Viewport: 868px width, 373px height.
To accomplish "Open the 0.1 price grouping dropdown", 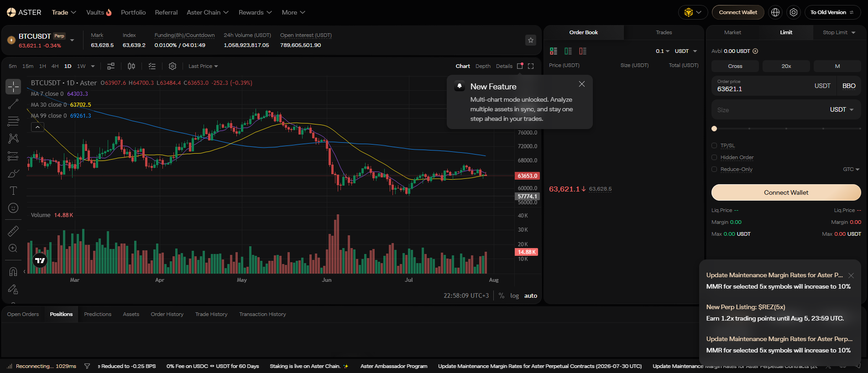I will click(x=663, y=51).
